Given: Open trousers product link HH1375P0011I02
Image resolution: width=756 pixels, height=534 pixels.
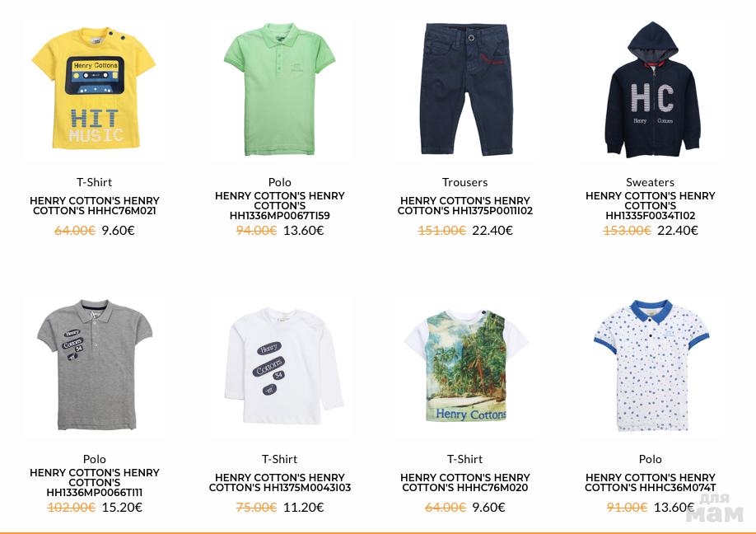Looking at the screenshot, I should point(465,205).
